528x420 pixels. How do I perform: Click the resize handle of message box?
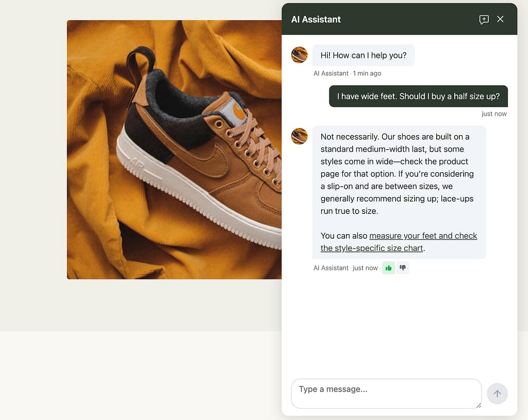click(478, 406)
